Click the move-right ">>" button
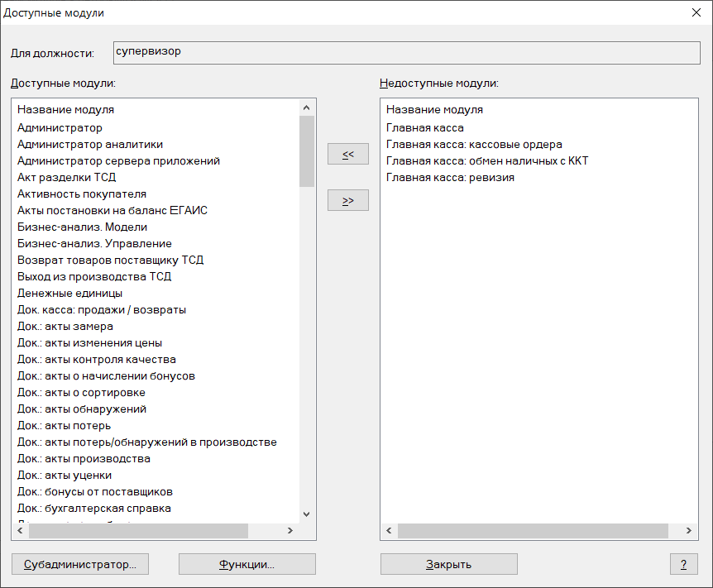 tap(348, 200)
